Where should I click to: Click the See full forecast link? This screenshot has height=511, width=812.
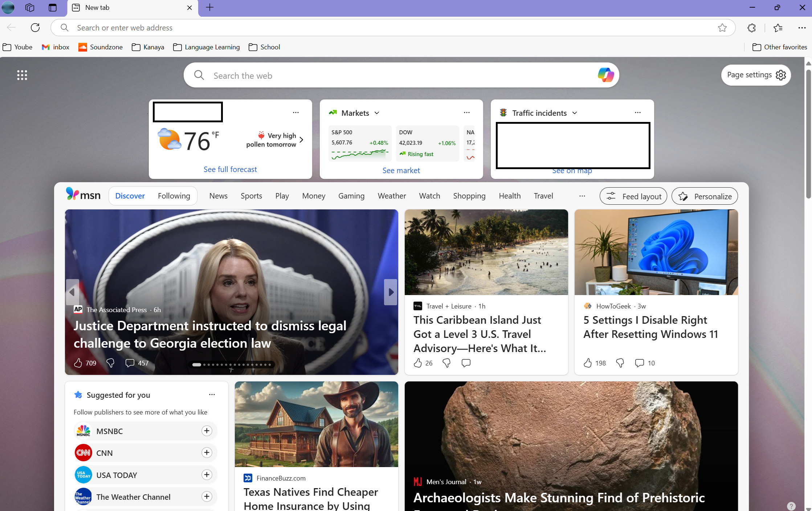pyautogui.click(x=230, y=169)
